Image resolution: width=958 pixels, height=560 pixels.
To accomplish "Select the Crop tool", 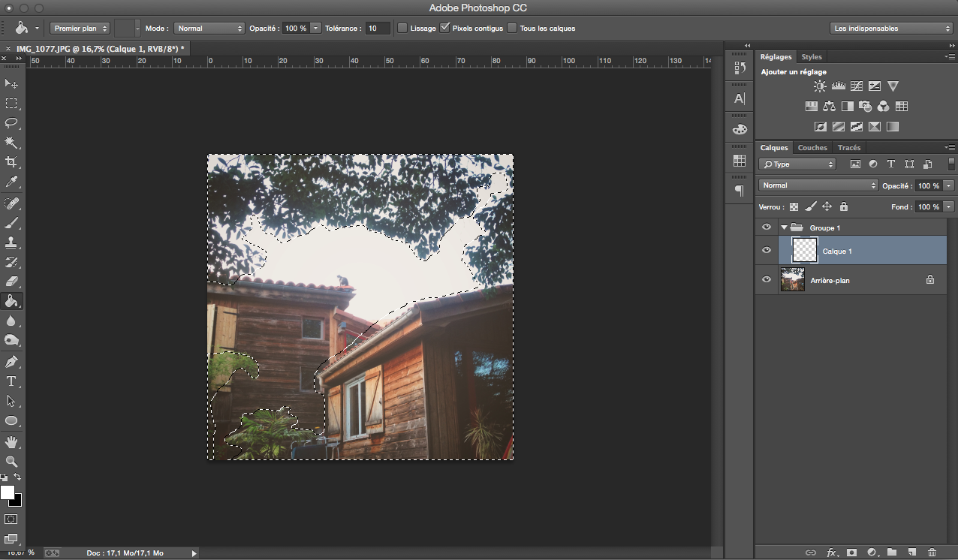I will pyautogui.click(x=12, y=162).
